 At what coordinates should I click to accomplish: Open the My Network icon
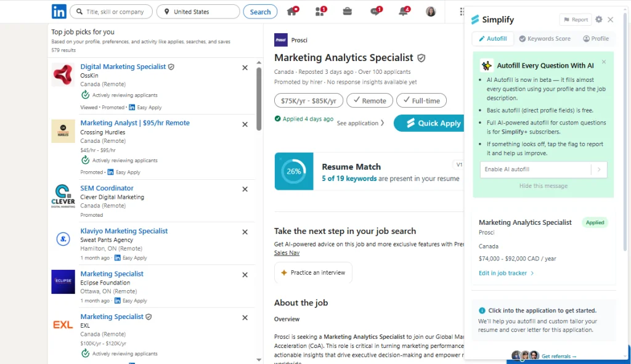click(x=320, y=10)
